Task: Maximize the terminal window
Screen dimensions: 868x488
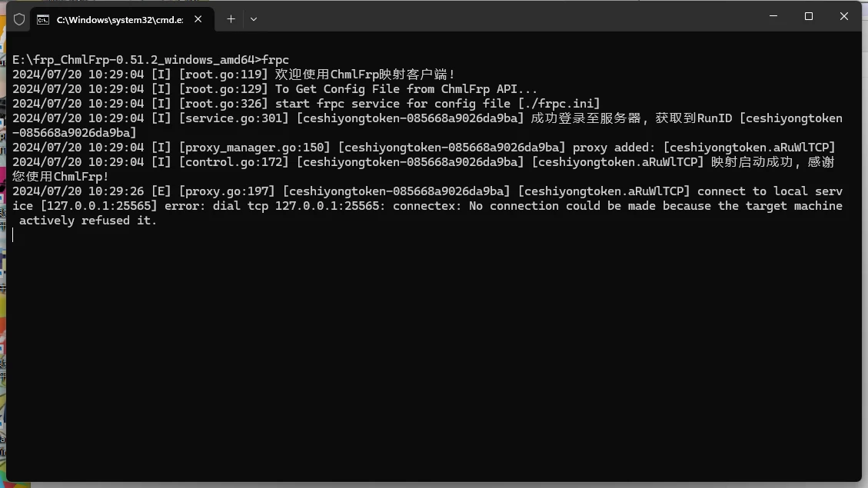Action: pyautogui.click(x=808, y=16)
